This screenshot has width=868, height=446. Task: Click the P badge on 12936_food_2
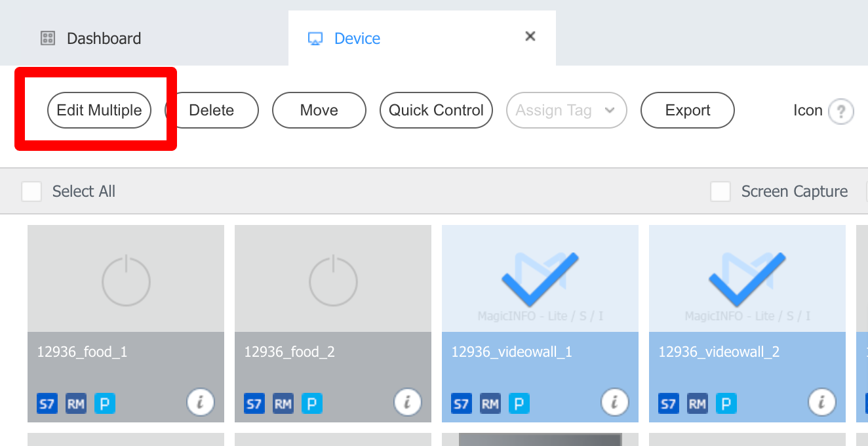click(311, 403)
